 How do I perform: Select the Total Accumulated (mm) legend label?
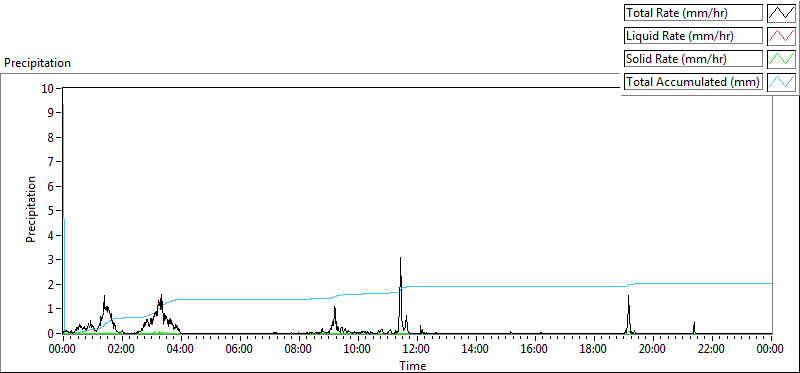coord(693,82)
